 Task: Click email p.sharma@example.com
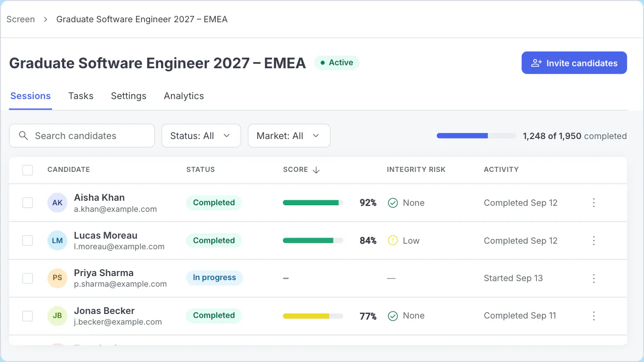point(120,284)
